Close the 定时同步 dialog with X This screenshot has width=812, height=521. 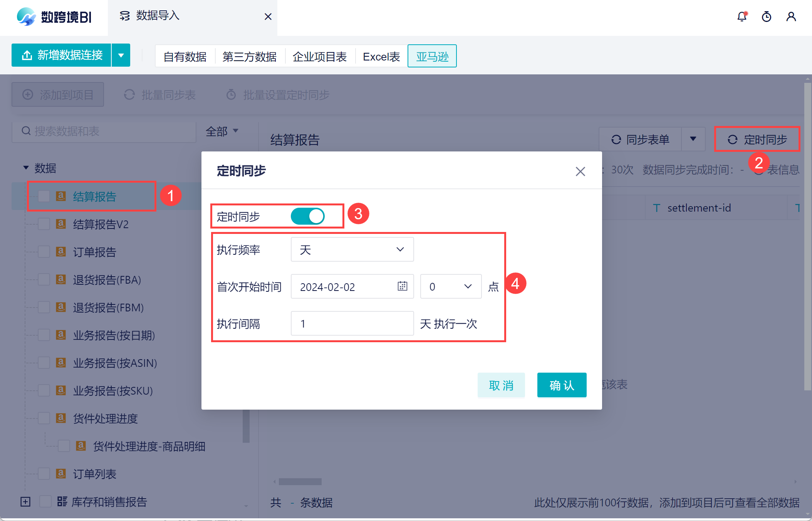[x=580, y=171]
